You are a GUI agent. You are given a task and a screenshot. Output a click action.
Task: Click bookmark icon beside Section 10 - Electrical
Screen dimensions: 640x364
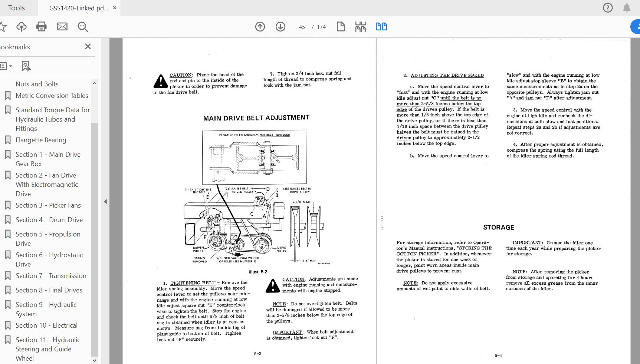coord(7,325)
